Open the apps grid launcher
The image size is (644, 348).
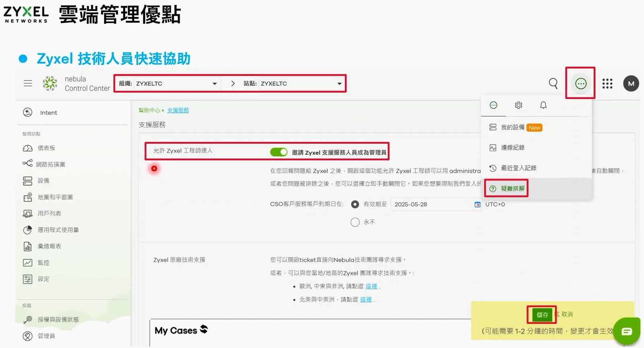tap(607, 83)
